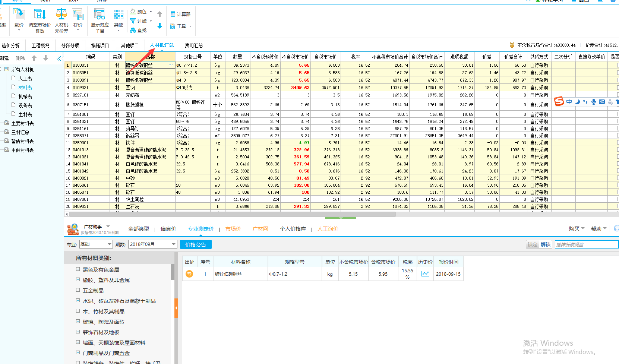Open the 帮助 dropdown menu
The image size is (619, 364).
click(x=599, y=228)
